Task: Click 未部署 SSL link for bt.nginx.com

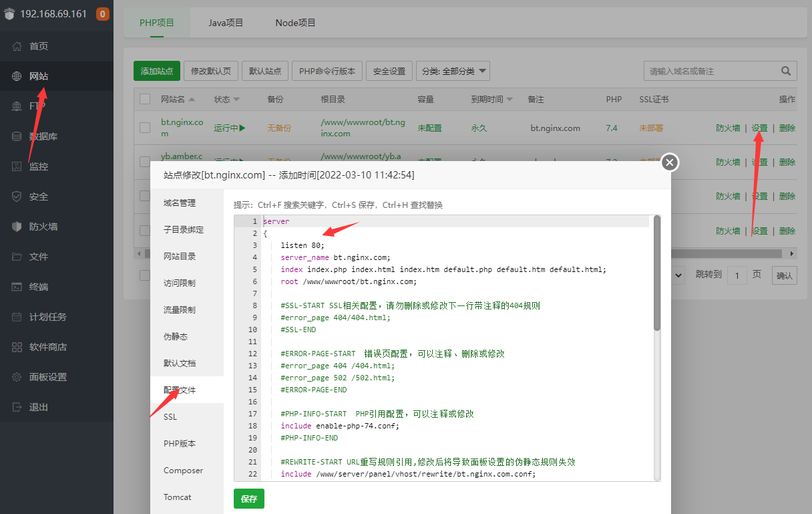Action: (651, 128)
